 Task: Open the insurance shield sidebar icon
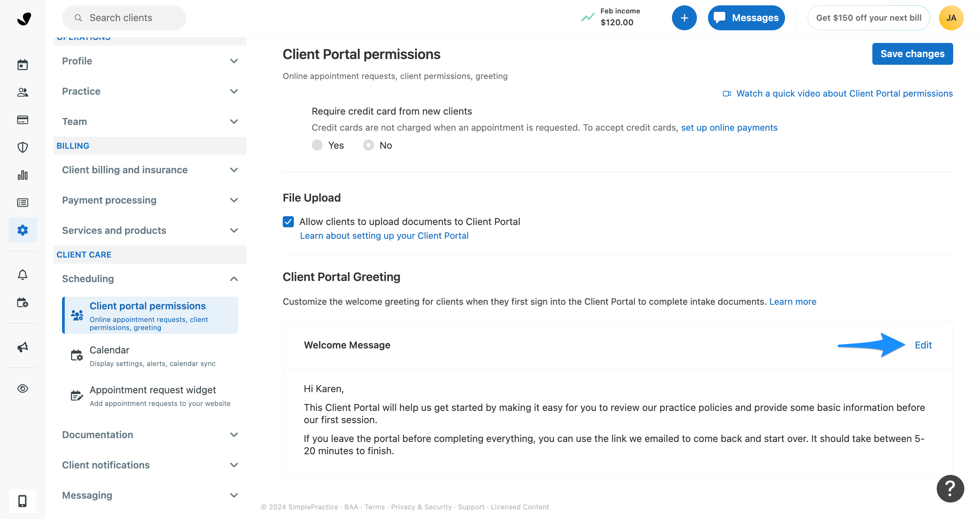click(x=23, y=148)
